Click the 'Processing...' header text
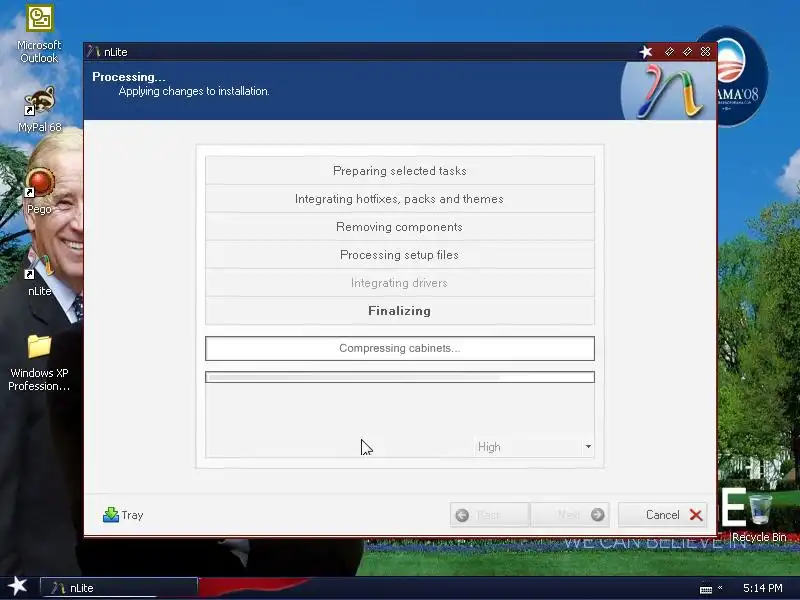 click(x=129, y=77)
